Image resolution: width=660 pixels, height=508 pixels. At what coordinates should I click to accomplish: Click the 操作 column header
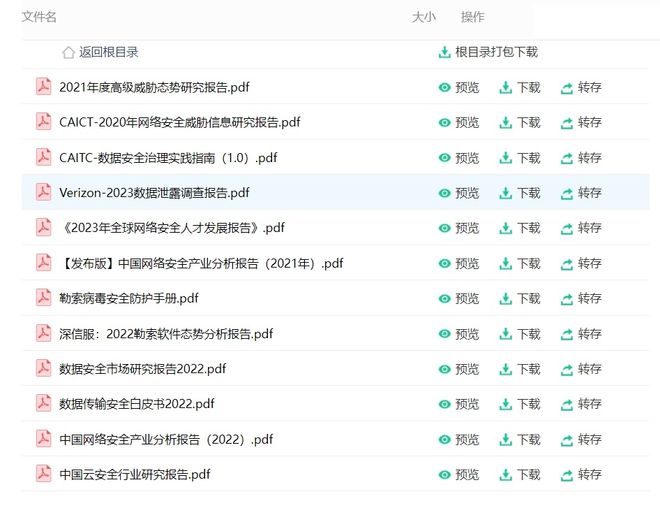[473, 17]
